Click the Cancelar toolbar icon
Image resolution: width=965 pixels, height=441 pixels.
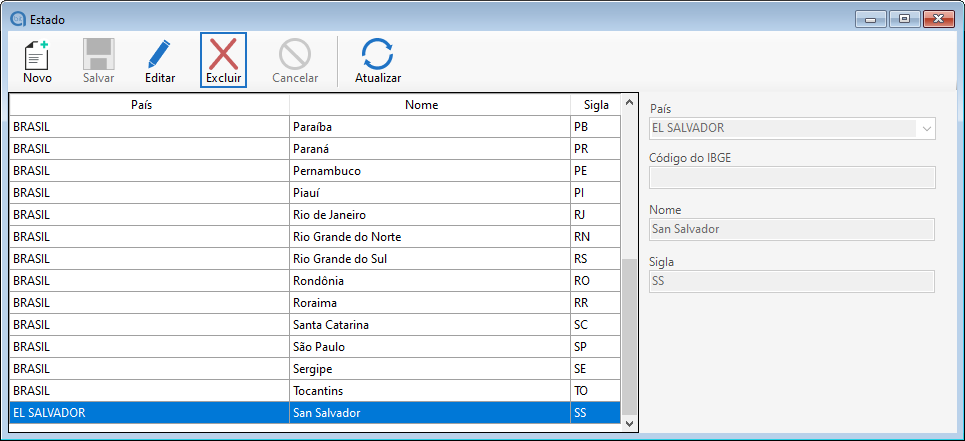[x=295, y=54]
